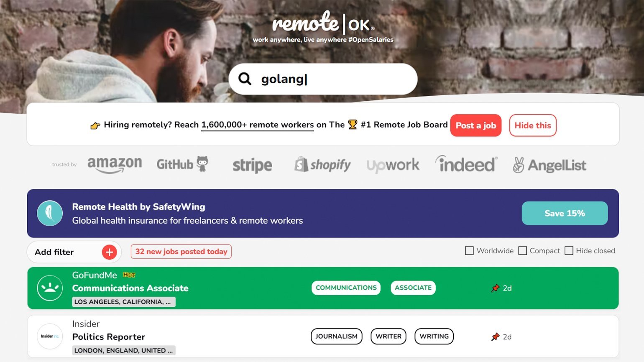Image resolution: width=644 pixels, height=362 pixels.
Task: Click the pin icon on Communications Associate
Action: coord(496,288)
